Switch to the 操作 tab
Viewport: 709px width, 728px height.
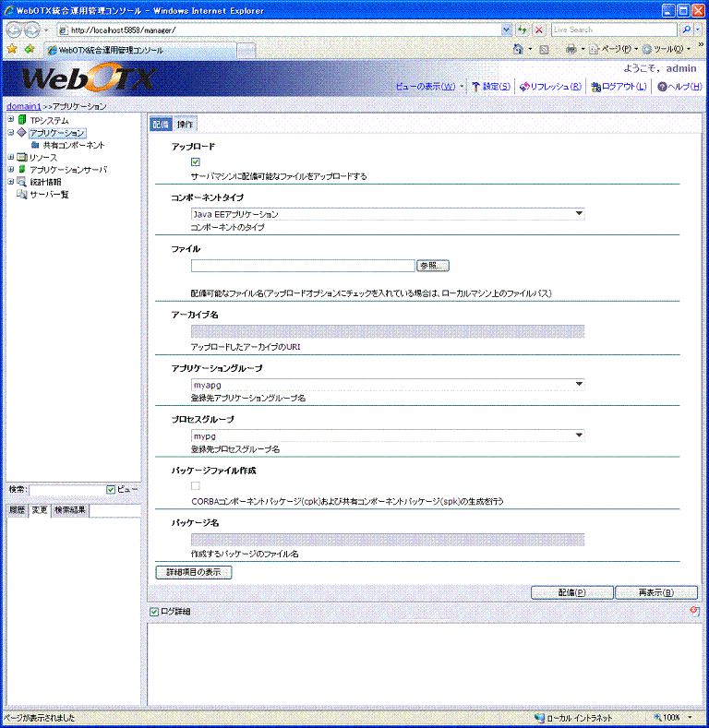(x=185, y=125)
